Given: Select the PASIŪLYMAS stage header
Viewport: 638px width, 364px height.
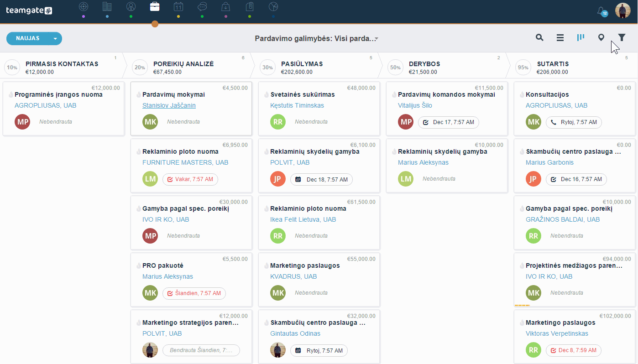Looking at the screenshot, I should tap(302, 64).
